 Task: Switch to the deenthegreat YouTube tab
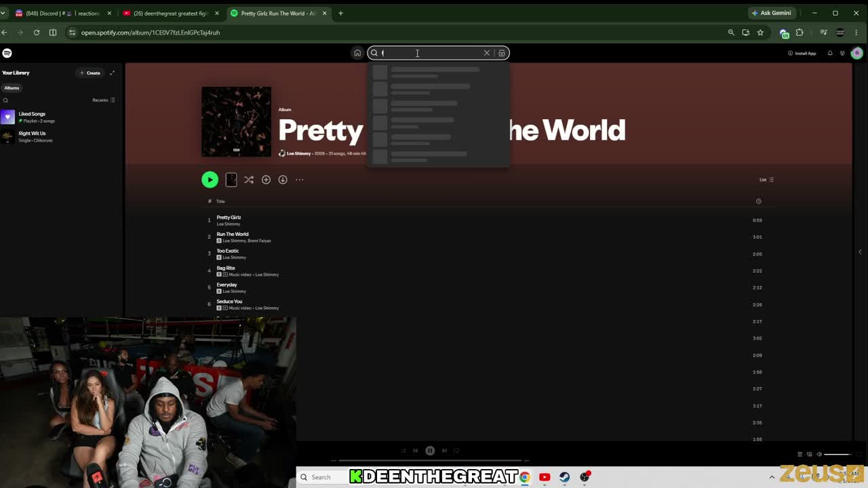point(171,13)
